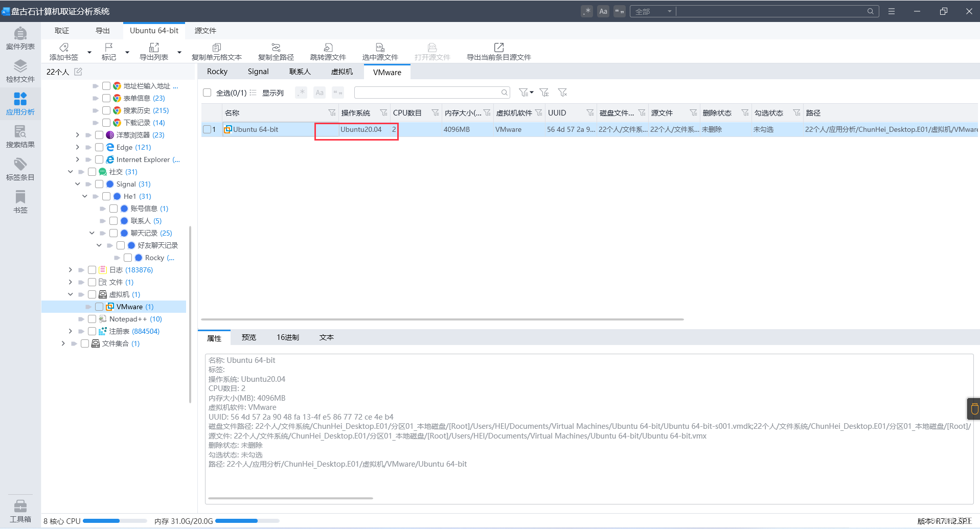Image resolution: width=980 pixels, height=529 pixels.
Task: Open the 工具箱 icon at bottom left
Action: coord(20,511)
